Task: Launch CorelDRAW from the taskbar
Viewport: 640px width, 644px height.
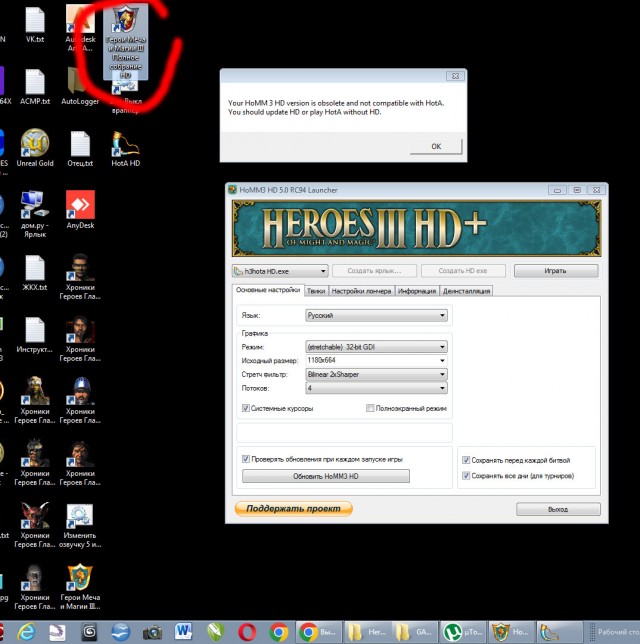Action: (x=216, y=632)
